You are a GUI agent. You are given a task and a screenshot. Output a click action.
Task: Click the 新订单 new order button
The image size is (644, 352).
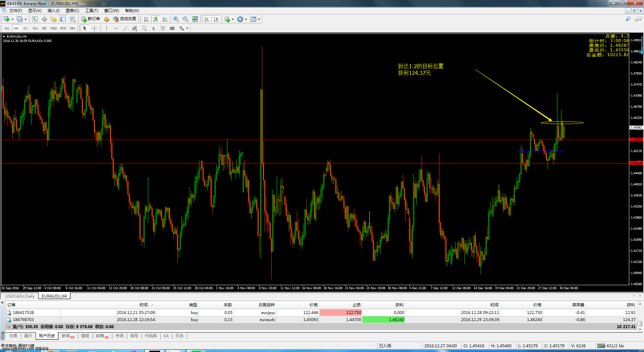[91, 19]
